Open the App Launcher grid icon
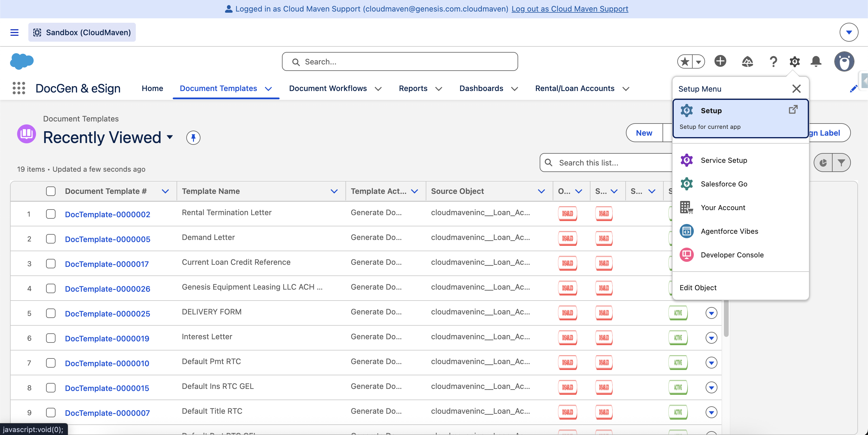Viewport: 868px width, 435px height. click(x=19, y=88)
